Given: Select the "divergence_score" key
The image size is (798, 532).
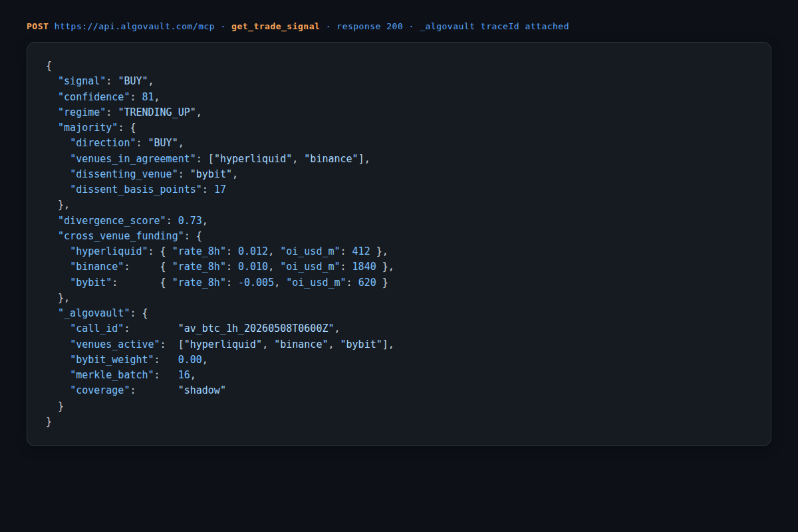Looking at the screenshot, I should (x=112, y=220).
